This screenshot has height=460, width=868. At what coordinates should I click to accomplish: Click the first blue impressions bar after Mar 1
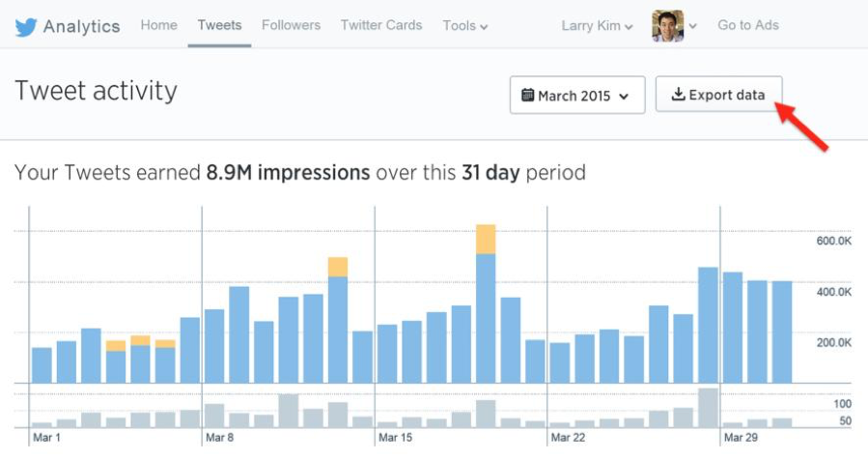tap(42, 365)
